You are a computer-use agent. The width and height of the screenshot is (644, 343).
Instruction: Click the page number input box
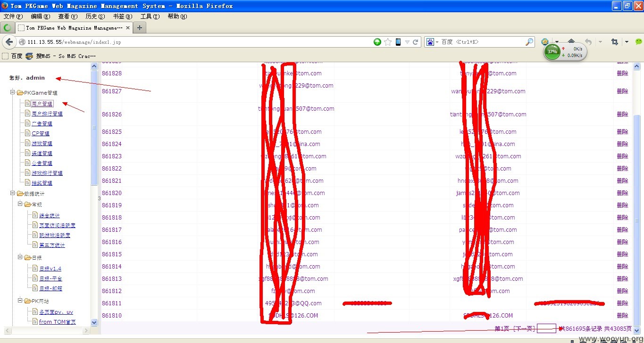coord(546,328)
